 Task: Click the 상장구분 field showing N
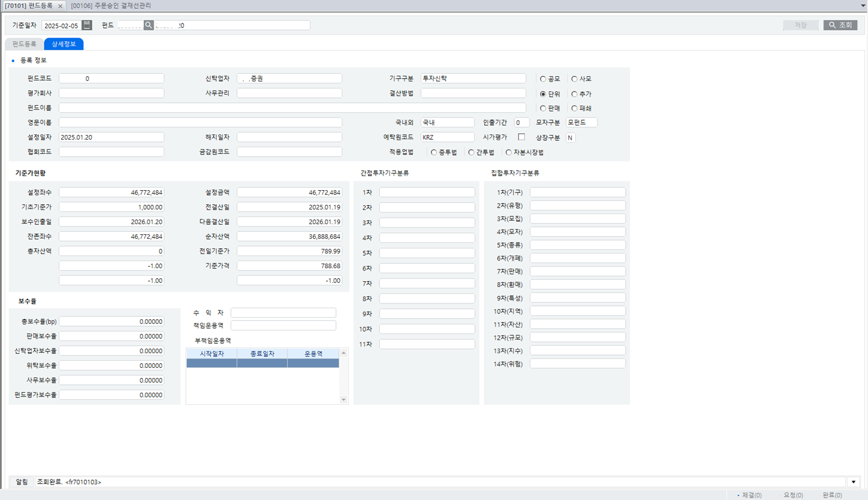click(x=571, y=137)
